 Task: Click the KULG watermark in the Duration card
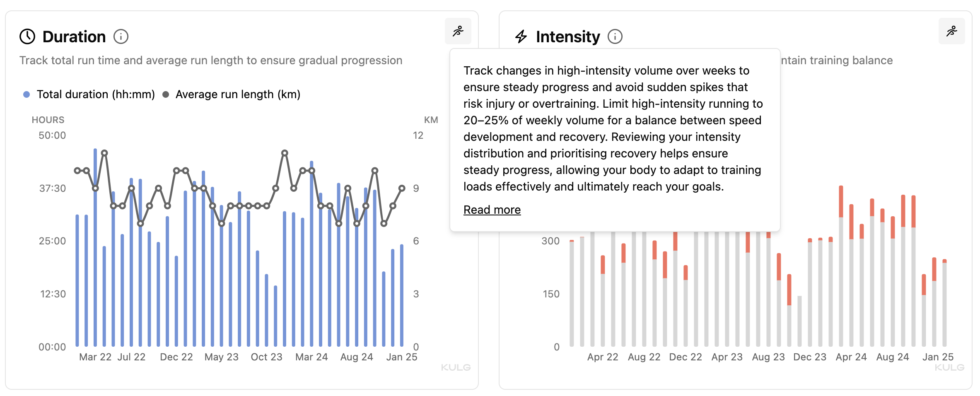[x=456, y=367]
